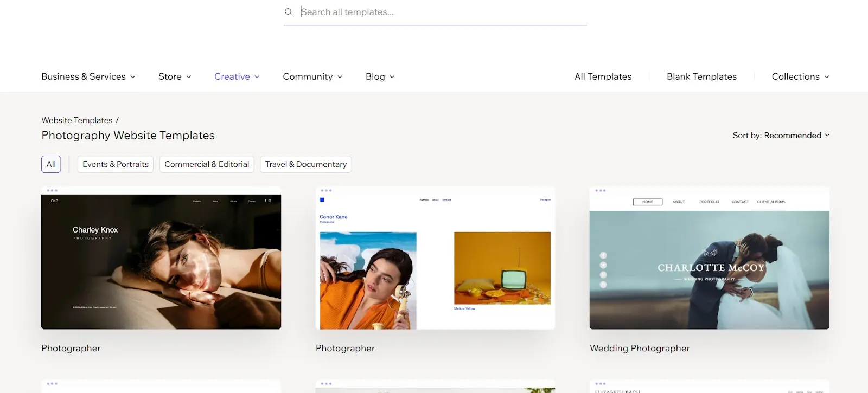The width and height of the screenshot is (868, 393).
Task: Click PORTFOLIO in Charlotte McCoy preview
Action: (709, 202)
